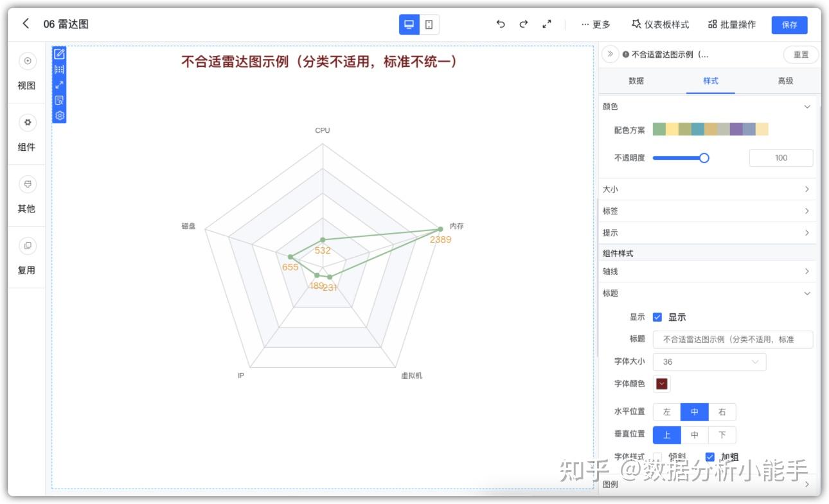The width and height of the screenshot is (829, 504).
Task: Open 仪表板样式 dashboard style
Action: 660,24
